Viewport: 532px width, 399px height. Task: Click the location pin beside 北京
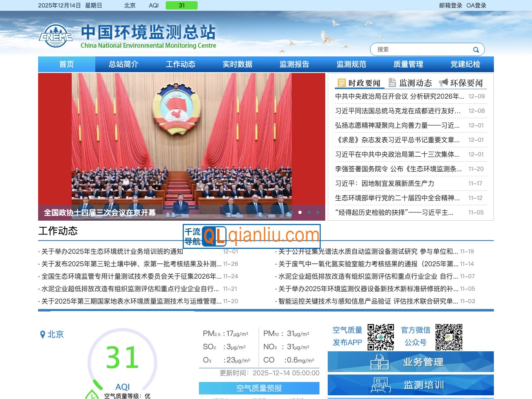point(43,334)
